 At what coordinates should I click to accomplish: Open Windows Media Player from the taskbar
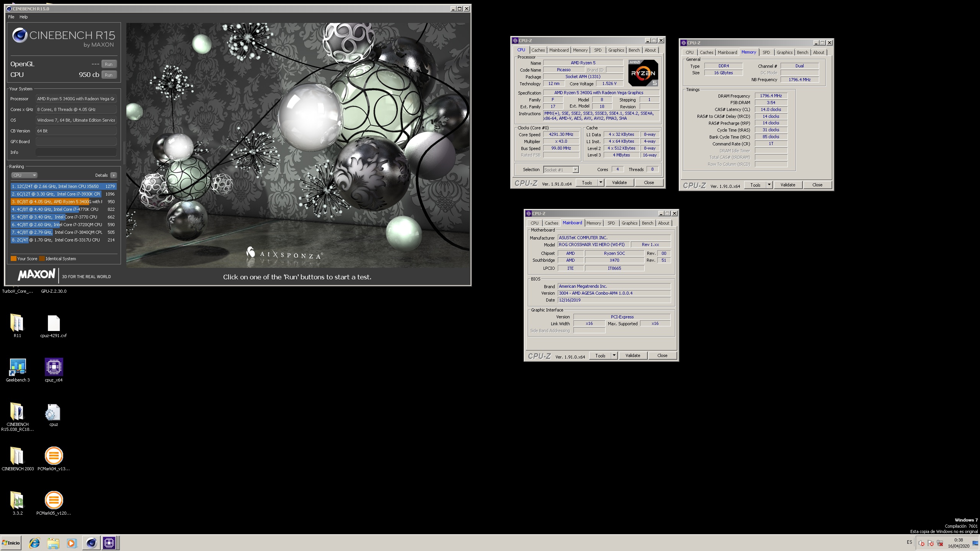(72, 543)
